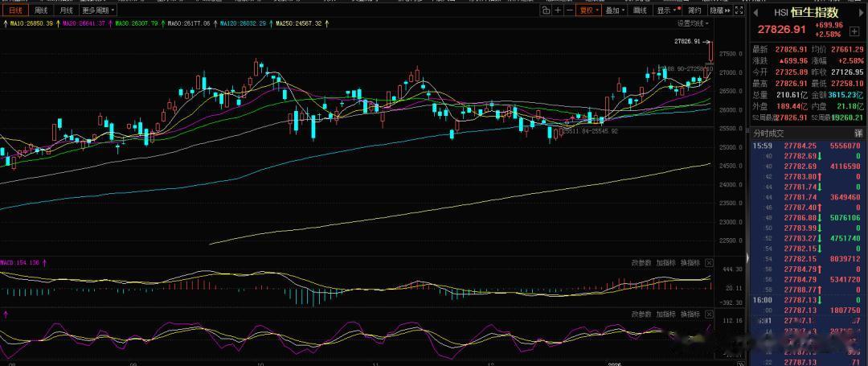Click the 内盘 21.18亿 value
This screenshot has height=366, width=868.
850,105
